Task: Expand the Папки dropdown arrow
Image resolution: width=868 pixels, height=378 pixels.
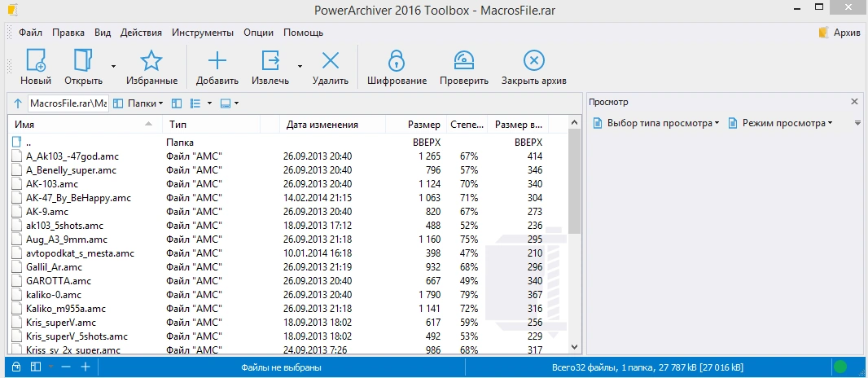Action: point(160,103)
